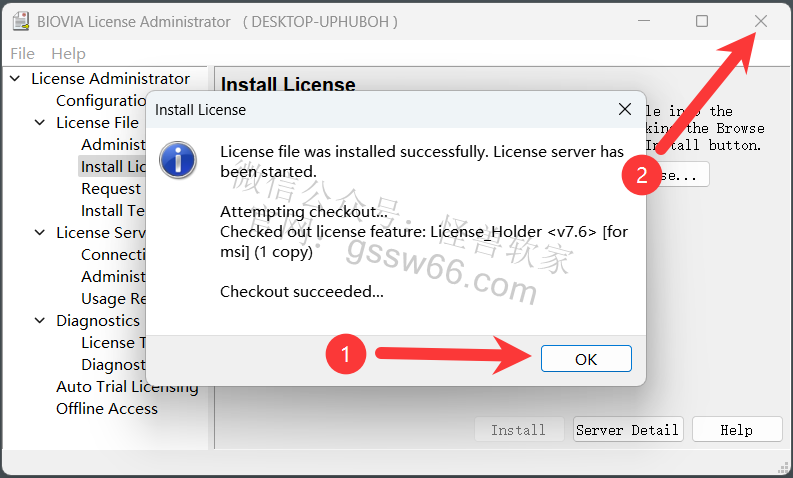Click the Help button at bottom right
This screenshot has height=478, width=793.
737,429
